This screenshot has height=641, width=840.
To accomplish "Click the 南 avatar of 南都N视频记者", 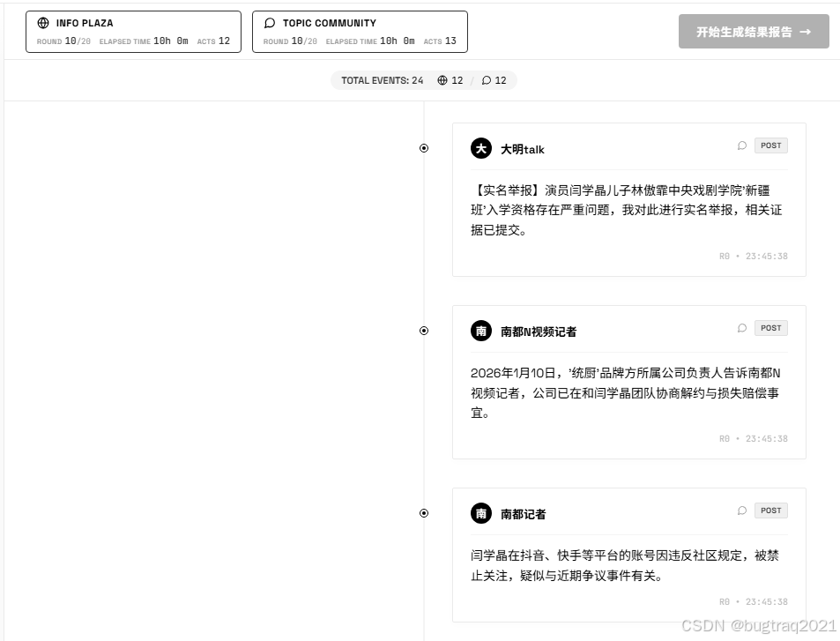I will coord(481,331).
